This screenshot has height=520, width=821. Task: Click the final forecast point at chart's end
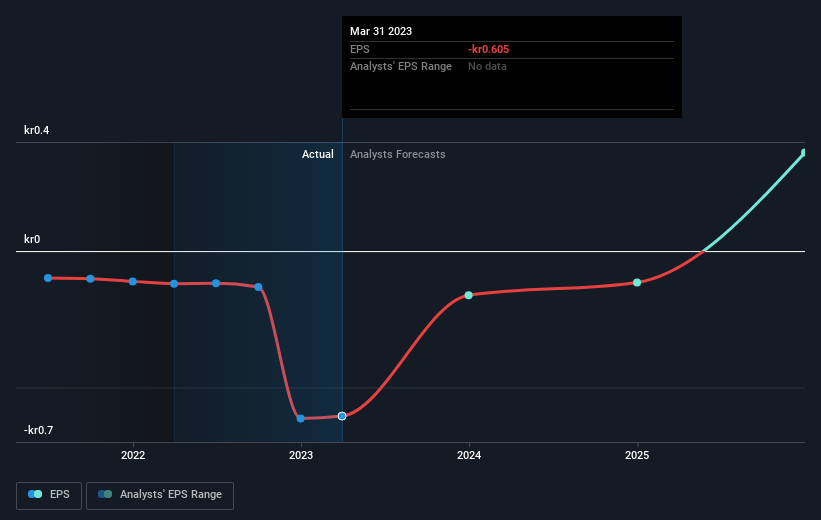click(804, 153)
